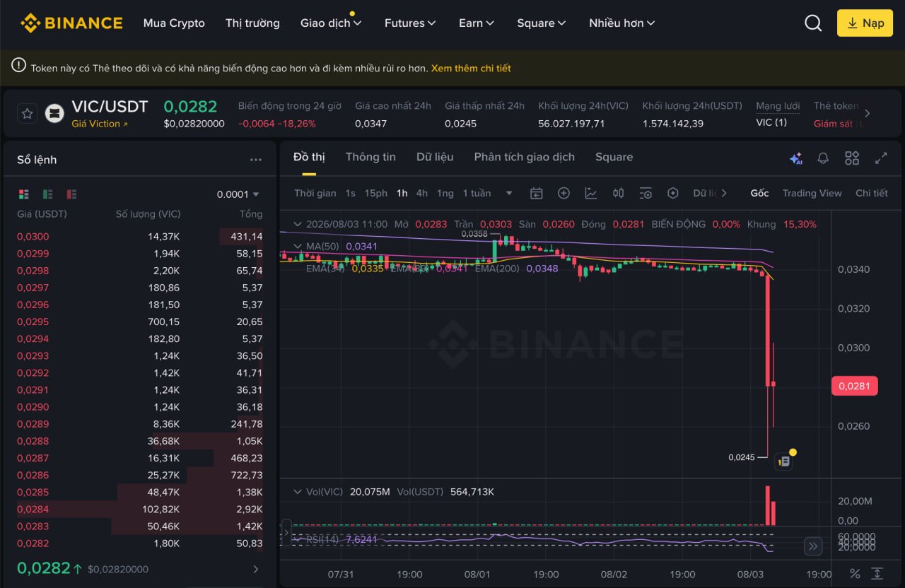
Task: Open the Square tab above the chart
Action: [614, 157]
